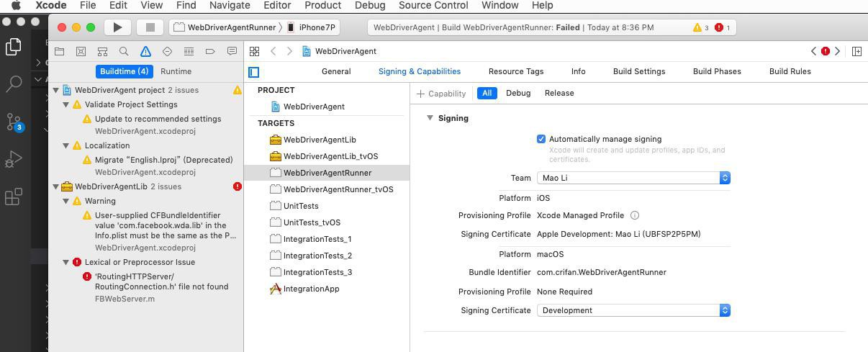868x352 pixels.
Task: Open the Build Settings tab
Action: (x=639, y=71)
